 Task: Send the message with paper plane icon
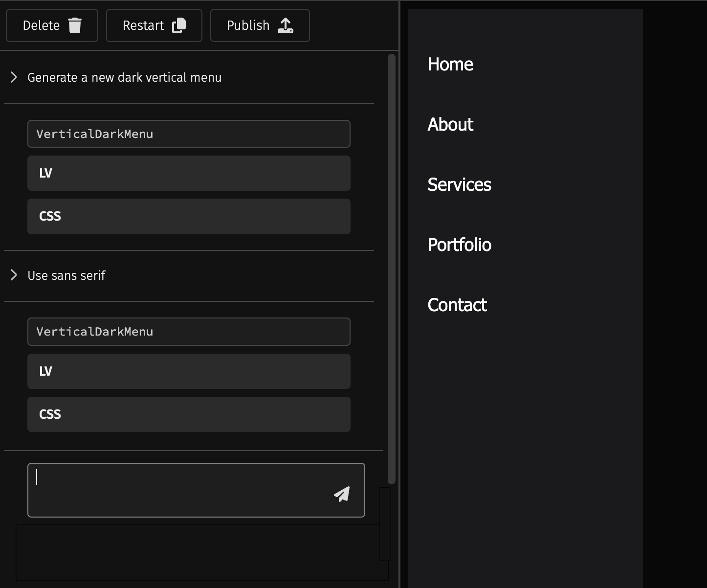[342, 494]
